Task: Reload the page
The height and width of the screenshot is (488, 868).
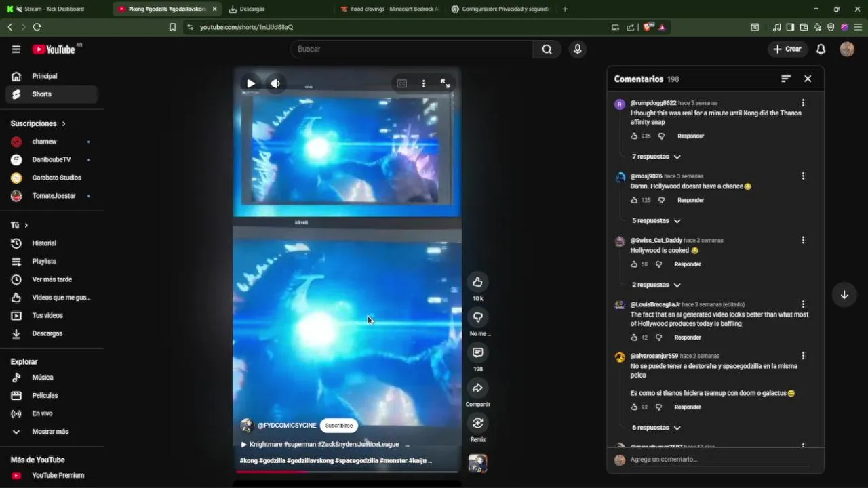Action: click(x=37, y=27)
